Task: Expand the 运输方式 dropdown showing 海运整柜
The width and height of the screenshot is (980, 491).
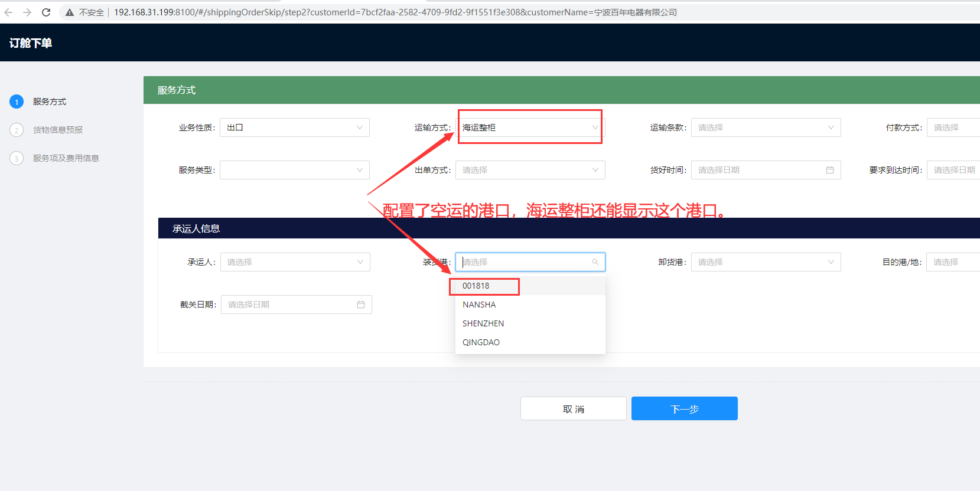Action: [x=530, y=127]
